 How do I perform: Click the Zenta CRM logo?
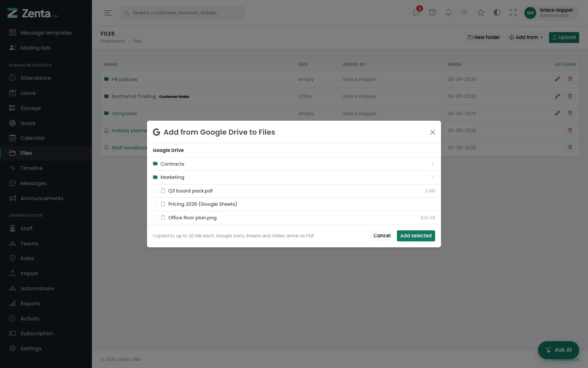pyautogui.click(x=33, y=13)
